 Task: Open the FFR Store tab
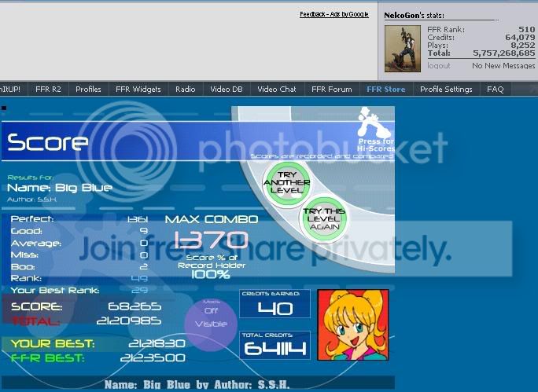pyautogui.click(x=386, y=90)
